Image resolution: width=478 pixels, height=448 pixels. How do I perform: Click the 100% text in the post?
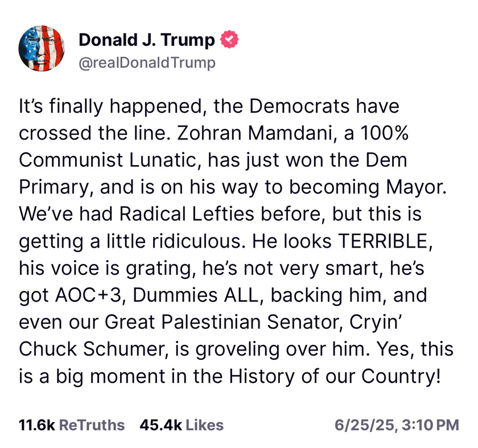click(x=384, y=133)
